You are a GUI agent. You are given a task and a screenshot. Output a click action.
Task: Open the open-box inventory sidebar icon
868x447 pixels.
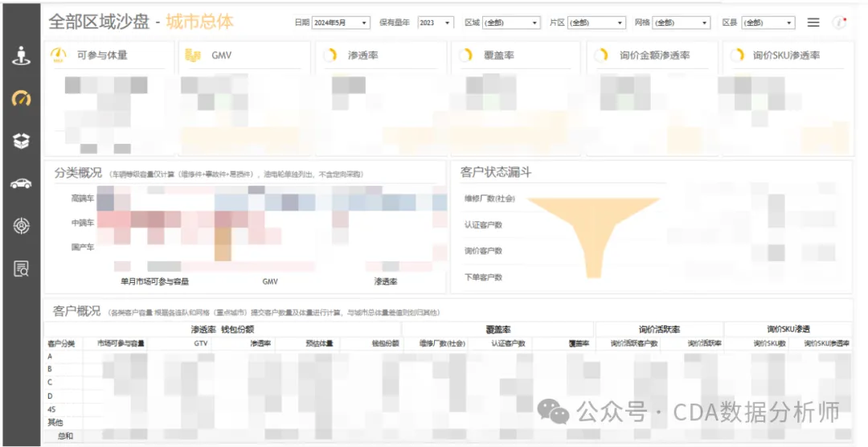click(21, 141)
